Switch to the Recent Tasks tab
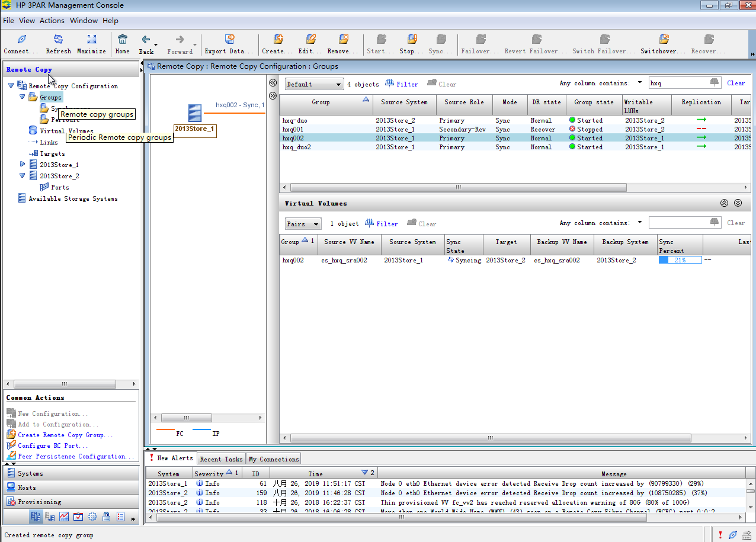 pyautogui.click(x=221, y=459)
